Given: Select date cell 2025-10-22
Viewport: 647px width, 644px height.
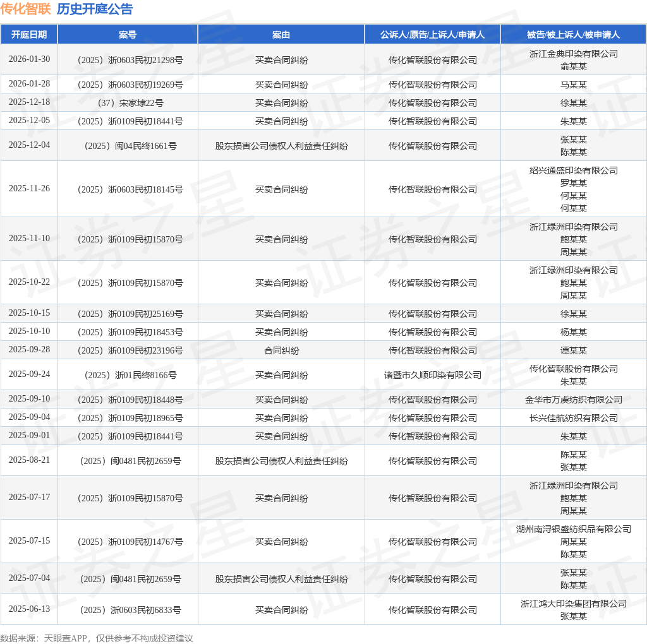Looking at the screenshot, I should [29, 282].
